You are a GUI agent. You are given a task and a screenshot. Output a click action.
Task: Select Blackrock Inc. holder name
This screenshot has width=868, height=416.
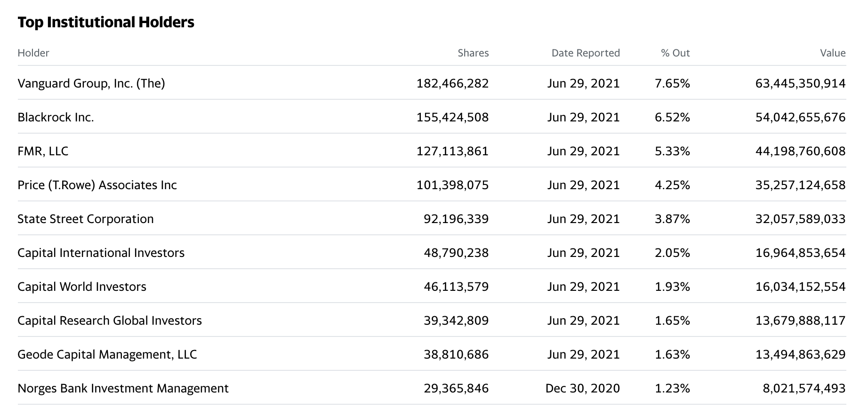tap(56, 117)
